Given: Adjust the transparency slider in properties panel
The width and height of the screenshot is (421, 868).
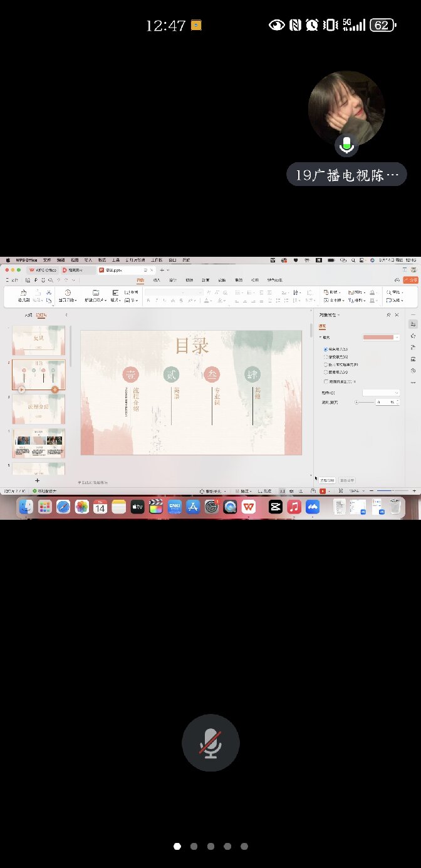Looking at the screenshot, I should coord(357,402).
